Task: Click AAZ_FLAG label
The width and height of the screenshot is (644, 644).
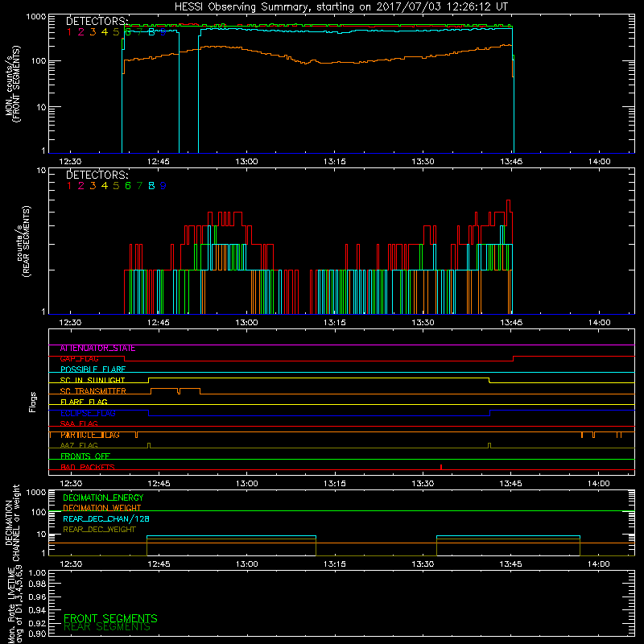Action: 79,445
